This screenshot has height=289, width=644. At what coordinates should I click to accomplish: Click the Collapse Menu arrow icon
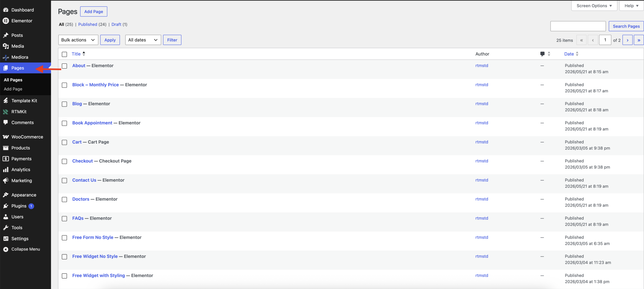click(x=6, y=249)
